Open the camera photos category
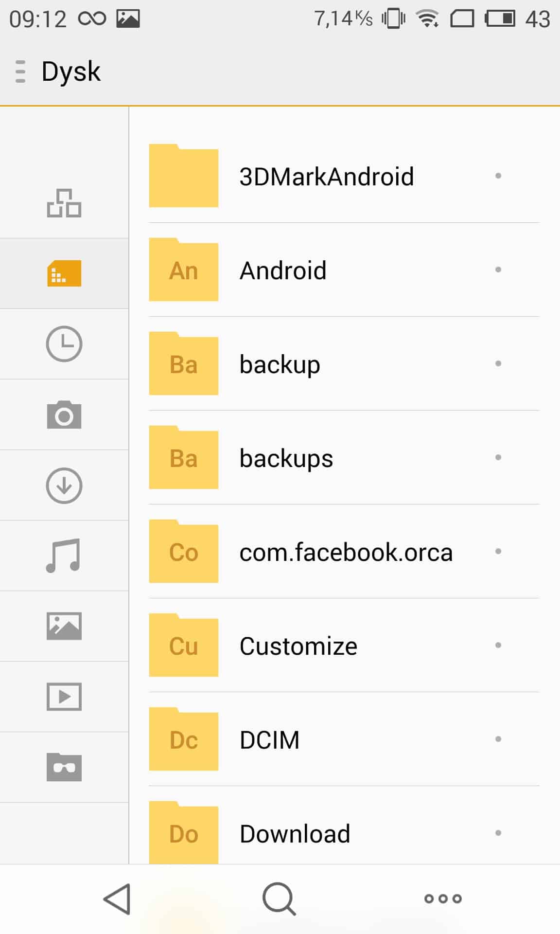560x934 pixels. 64,415
